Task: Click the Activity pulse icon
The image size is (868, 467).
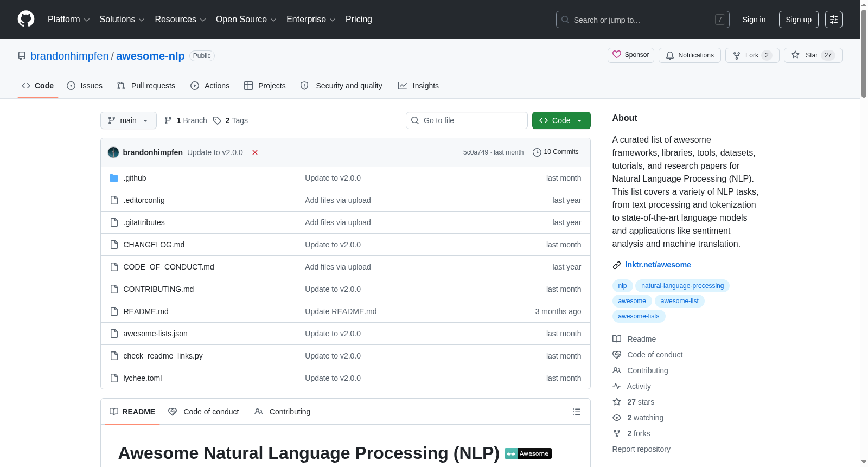Action: [617, 386]
